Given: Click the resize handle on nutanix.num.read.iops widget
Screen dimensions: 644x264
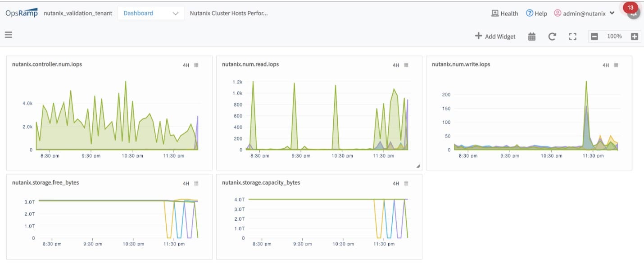Looking at the screenshot, I should (x=419, y=166).
